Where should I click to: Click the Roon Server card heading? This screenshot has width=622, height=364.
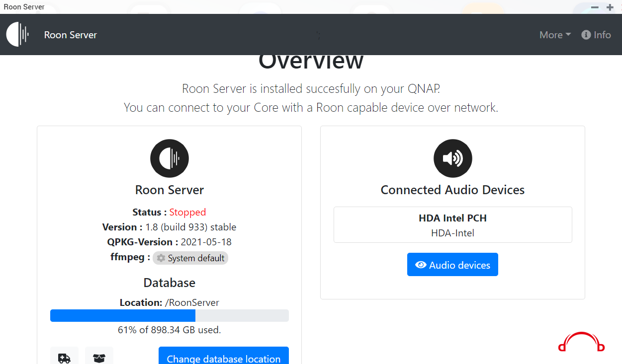170,190
